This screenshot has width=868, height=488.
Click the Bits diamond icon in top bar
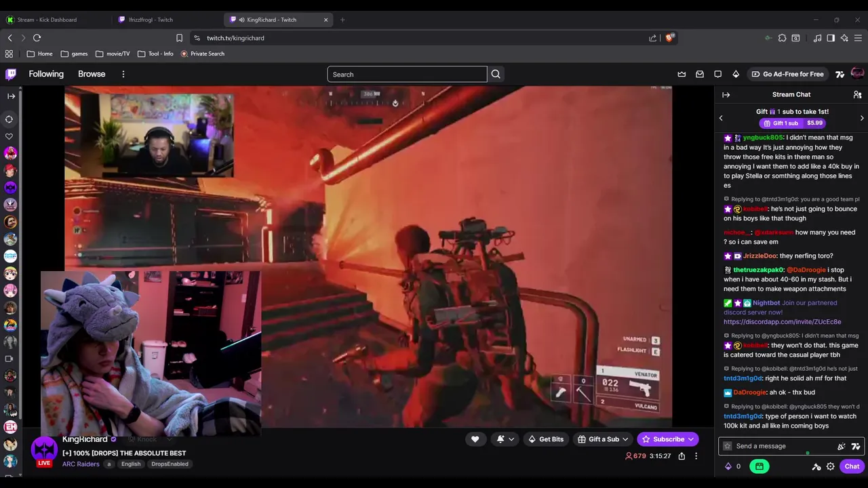(736, 74)
